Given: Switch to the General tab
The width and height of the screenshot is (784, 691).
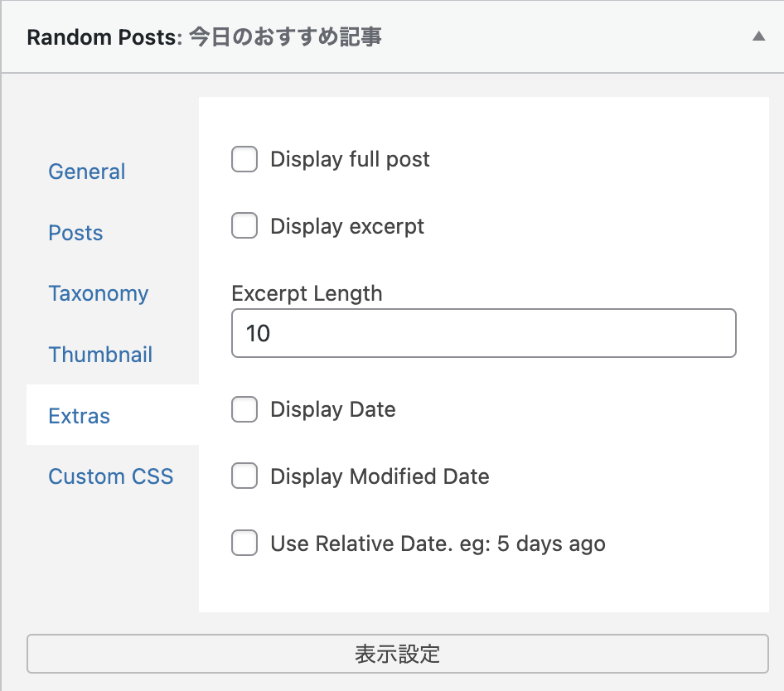Looking at the screenshot, I should (x=86, y=172).
